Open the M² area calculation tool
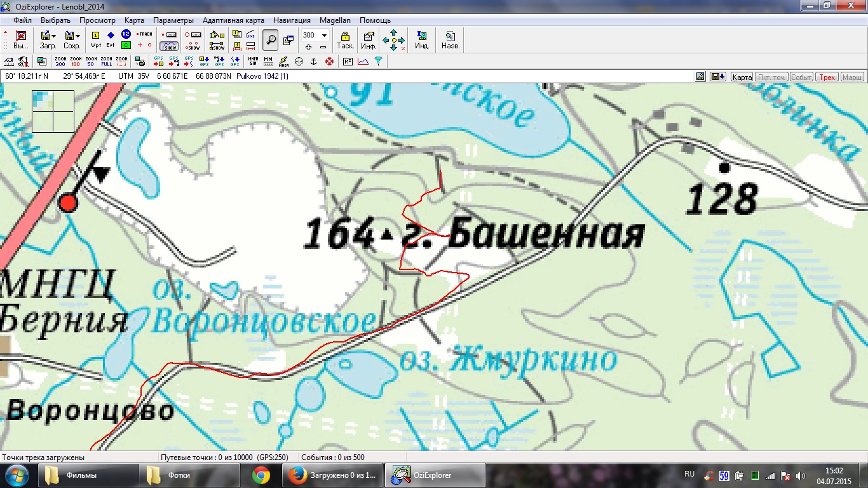This screenshot has width=868, height=488. pos(348,62)
